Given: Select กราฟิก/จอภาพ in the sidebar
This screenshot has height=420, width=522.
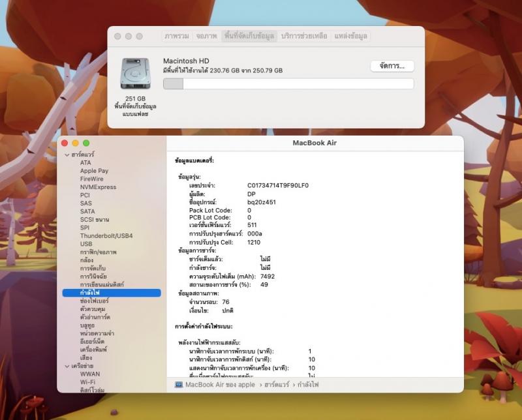Looking at the screenshot, I should point(99,252).
